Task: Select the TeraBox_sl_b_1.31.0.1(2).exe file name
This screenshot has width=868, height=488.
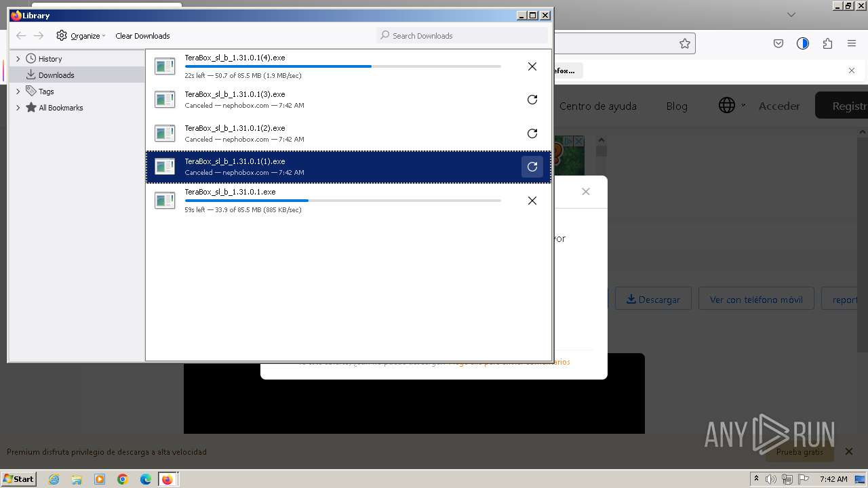Action: point(235,128)
